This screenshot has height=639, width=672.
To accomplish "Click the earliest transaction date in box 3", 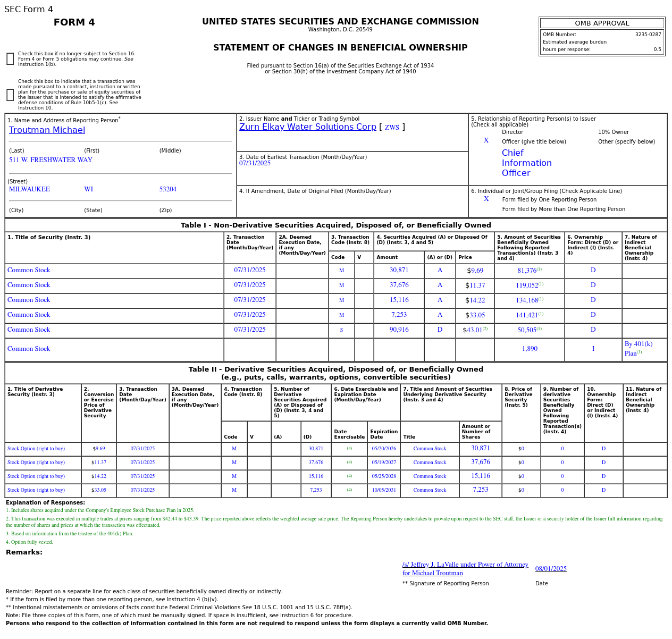I will [x=255, y=163].
